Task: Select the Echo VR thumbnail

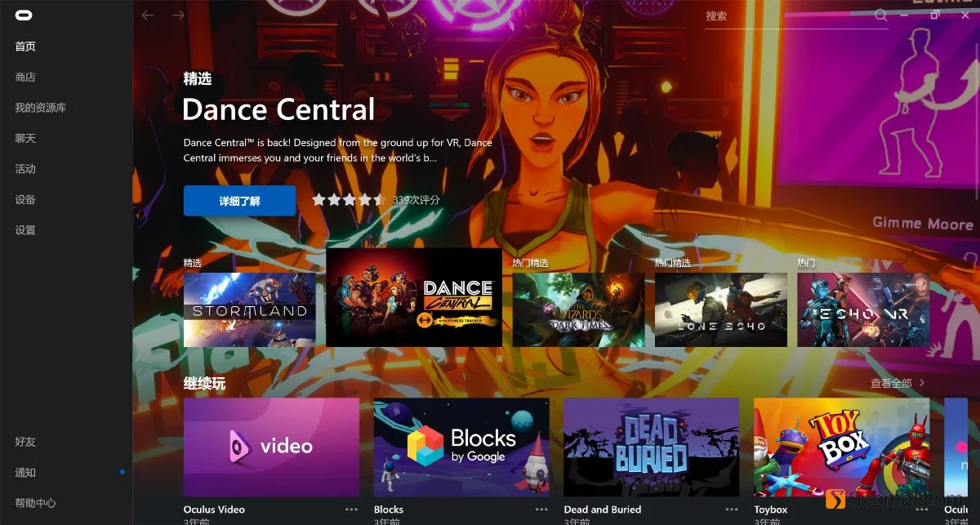Action: click(x=863, y=309)
